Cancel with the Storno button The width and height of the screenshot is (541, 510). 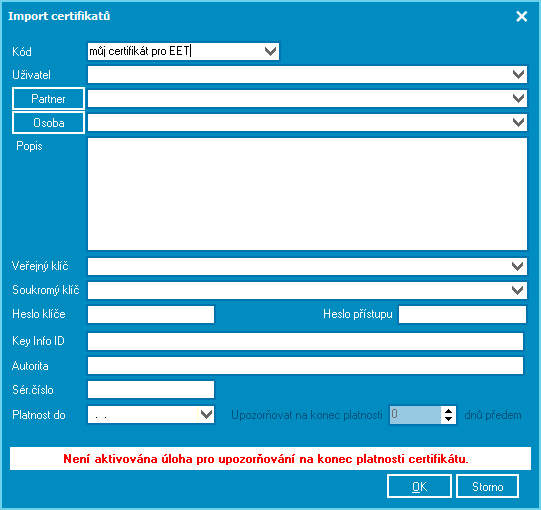coord(488,486)
